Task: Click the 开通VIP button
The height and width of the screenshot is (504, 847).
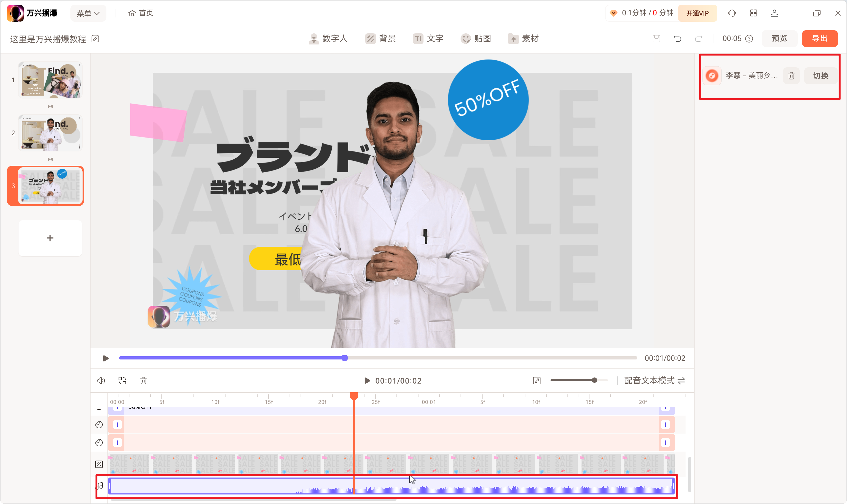Action: click(x=697, y=13)
